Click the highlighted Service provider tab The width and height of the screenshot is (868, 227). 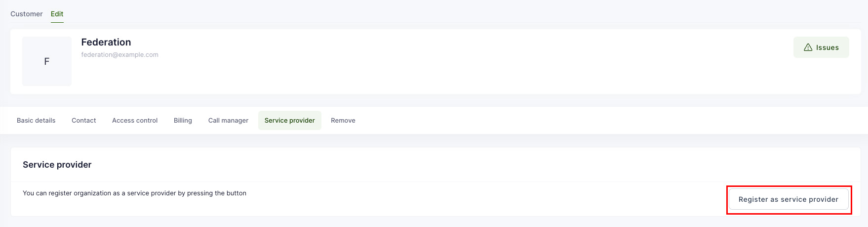(289, 120)
